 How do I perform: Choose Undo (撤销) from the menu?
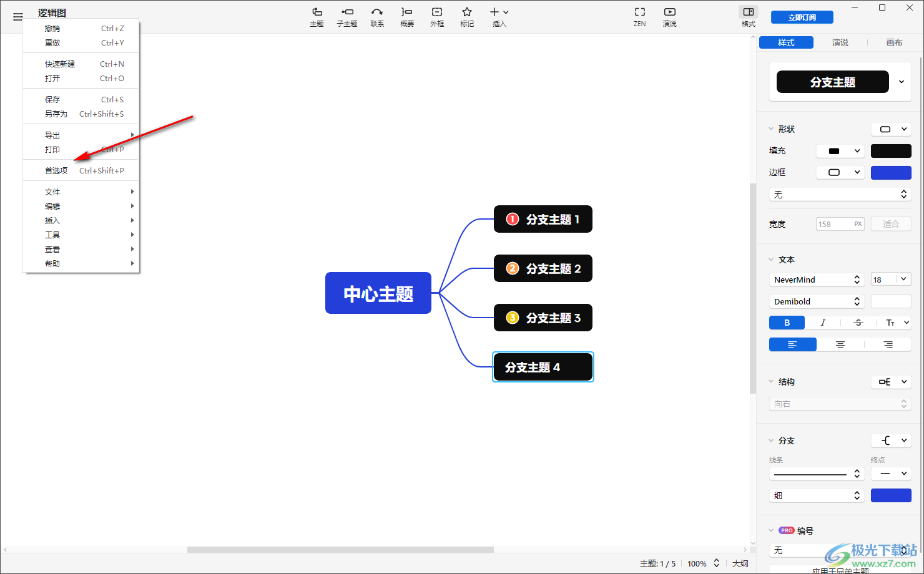[81, 29]
